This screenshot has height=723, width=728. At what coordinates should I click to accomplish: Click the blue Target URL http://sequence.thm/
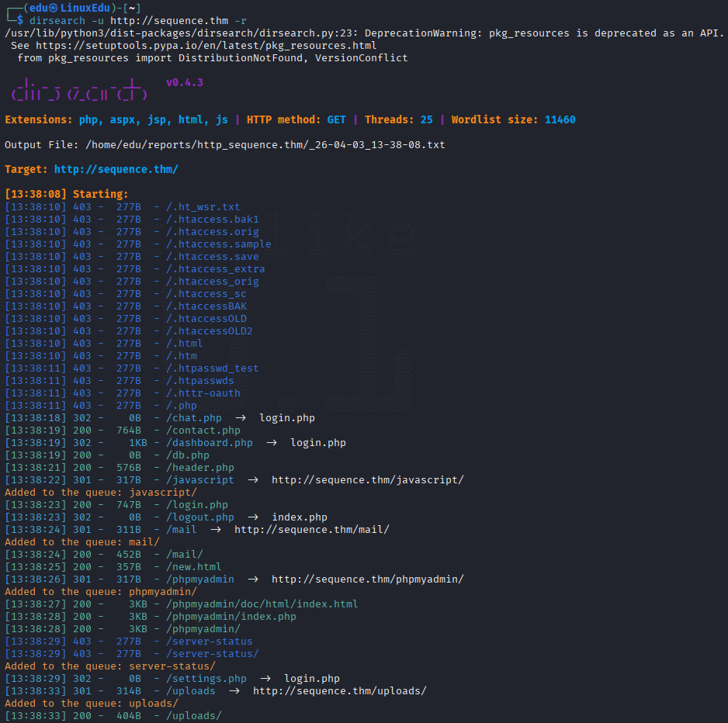(x=116, y=169)
